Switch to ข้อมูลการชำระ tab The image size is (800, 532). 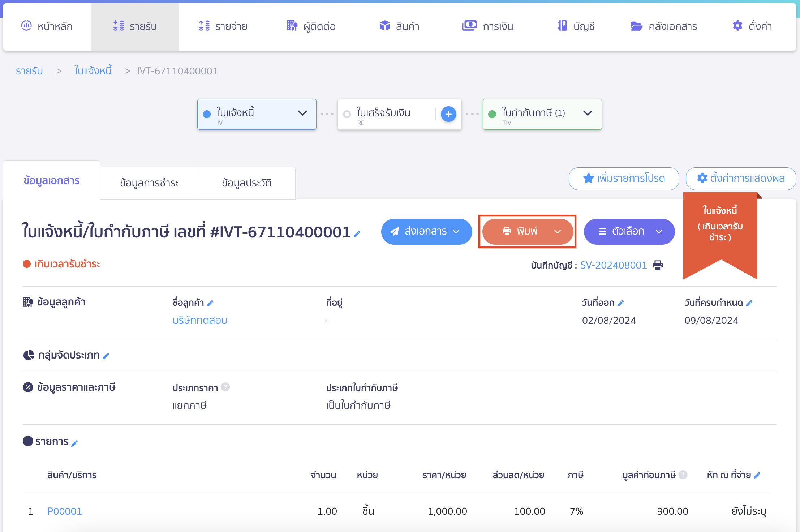149,183
